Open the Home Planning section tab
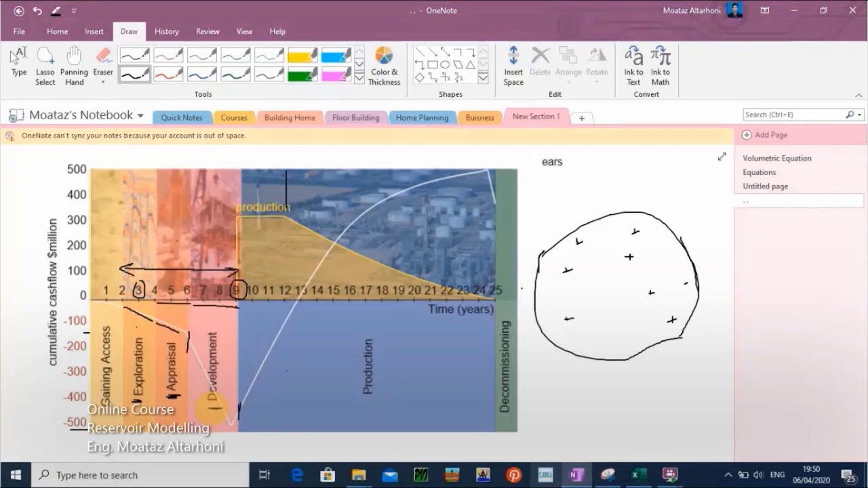The width and height of the screenshot is (868, 488). click(422, 117)
